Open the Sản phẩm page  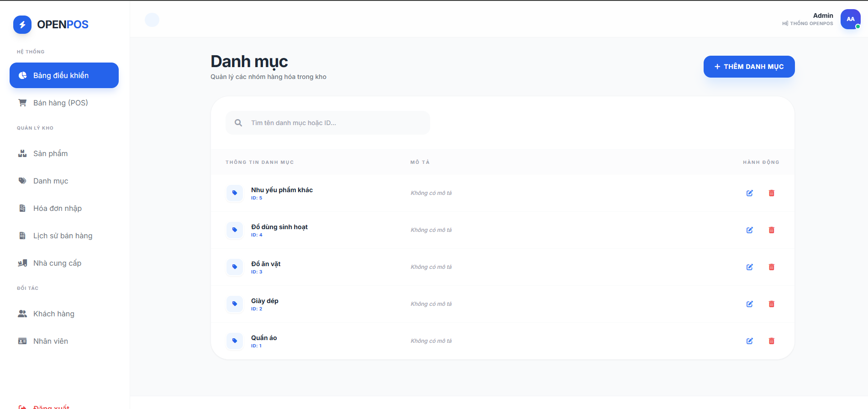[50, 153]
